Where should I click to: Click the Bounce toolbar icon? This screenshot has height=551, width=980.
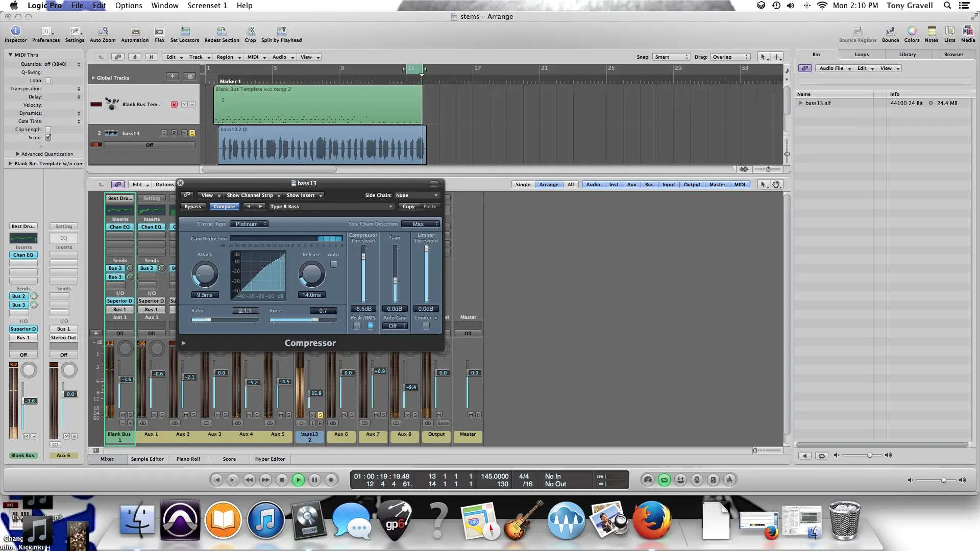point(890,34)
